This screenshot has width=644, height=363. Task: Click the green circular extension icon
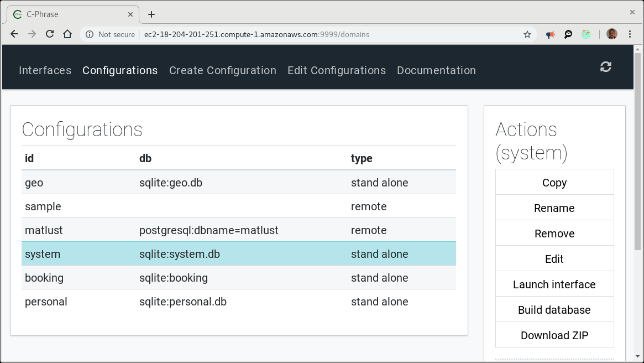point(586,34)
